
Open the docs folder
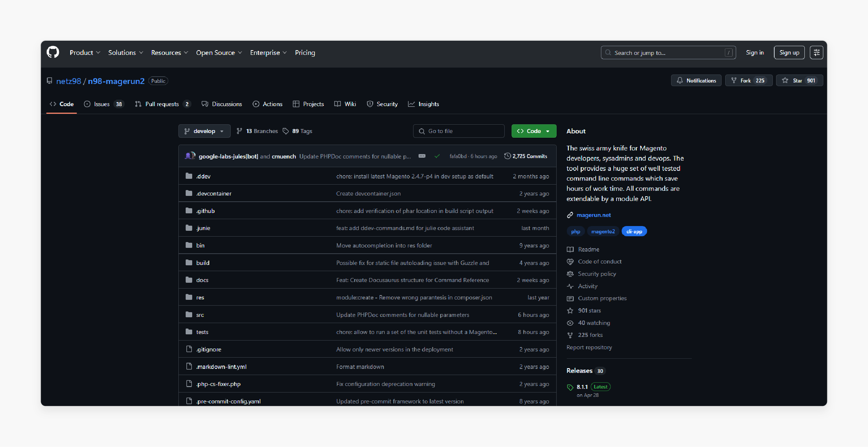(202, 280)
